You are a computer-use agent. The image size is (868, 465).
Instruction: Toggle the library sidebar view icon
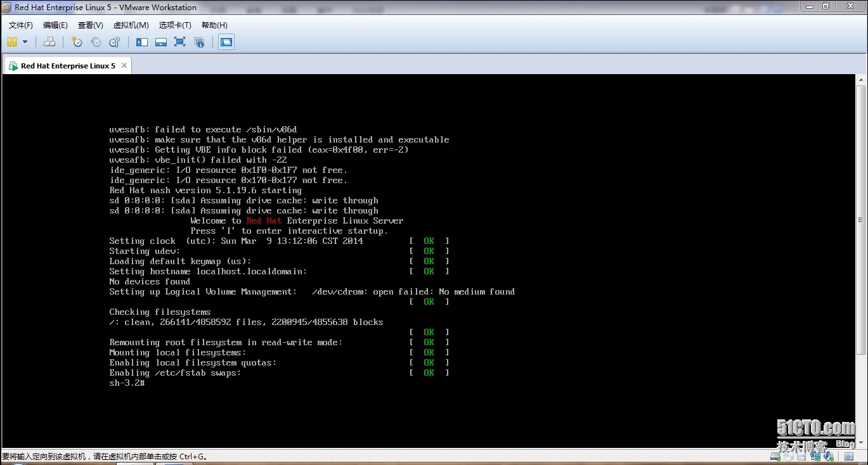click(142, 42)
